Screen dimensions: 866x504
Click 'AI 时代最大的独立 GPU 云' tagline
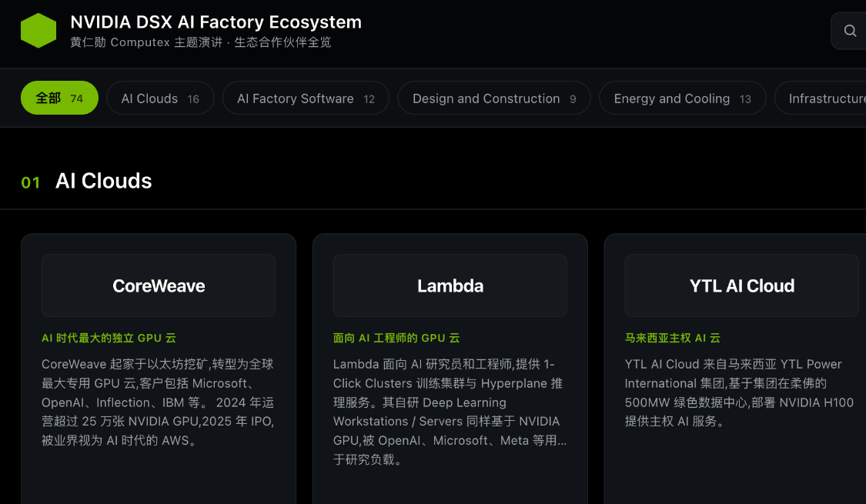click(109, 338)
